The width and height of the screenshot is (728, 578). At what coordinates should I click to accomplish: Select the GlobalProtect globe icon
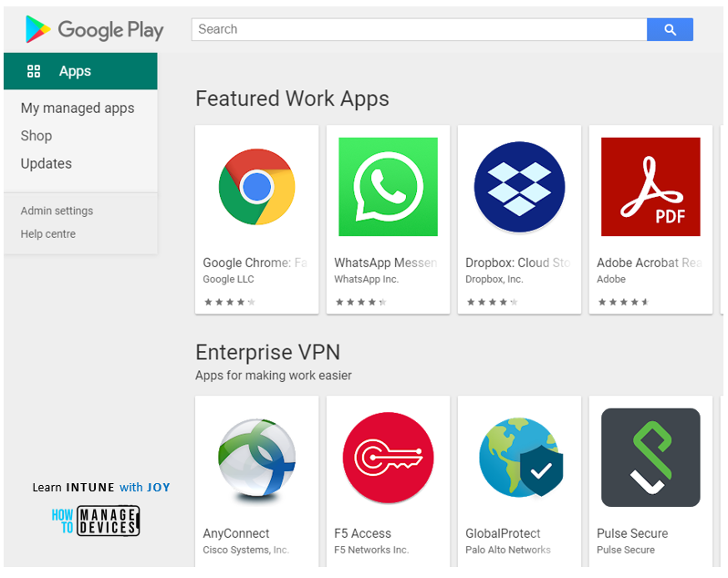521,458
